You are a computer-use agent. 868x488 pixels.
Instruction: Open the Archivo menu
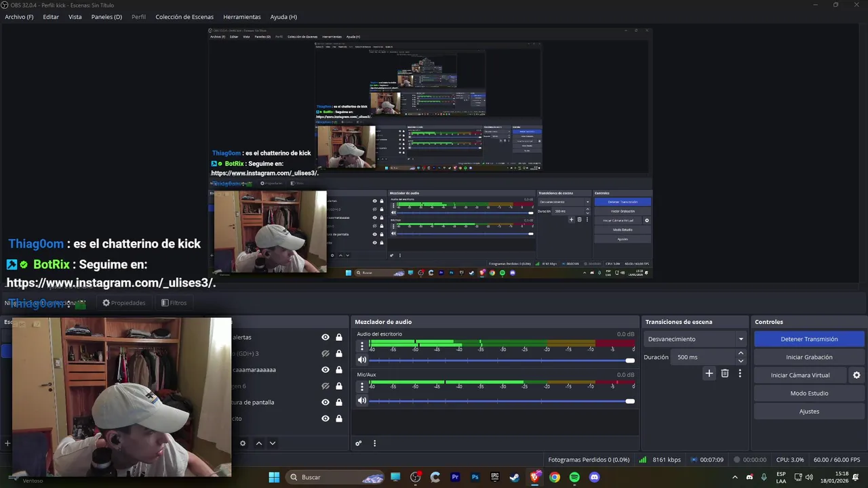coord(19,17)
